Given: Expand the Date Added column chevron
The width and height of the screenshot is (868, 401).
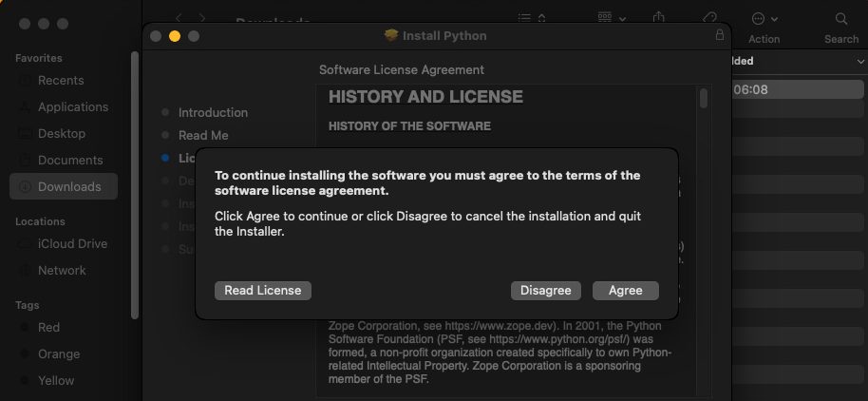Looking at the screenshot, I should 860,62.
